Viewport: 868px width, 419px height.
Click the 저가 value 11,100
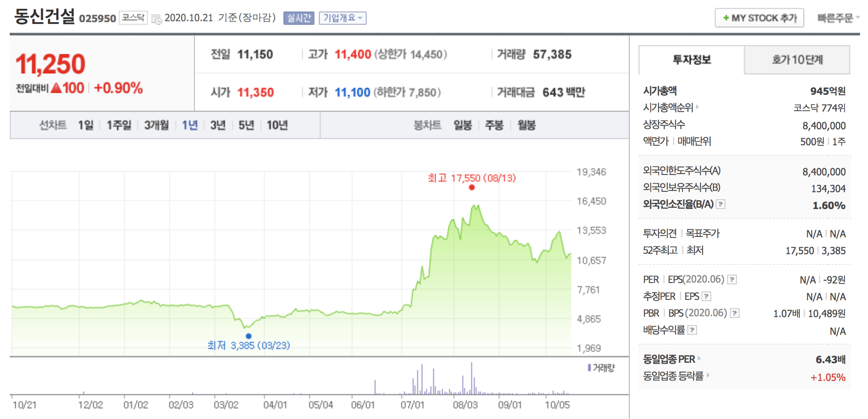click(x=353, y=92)
